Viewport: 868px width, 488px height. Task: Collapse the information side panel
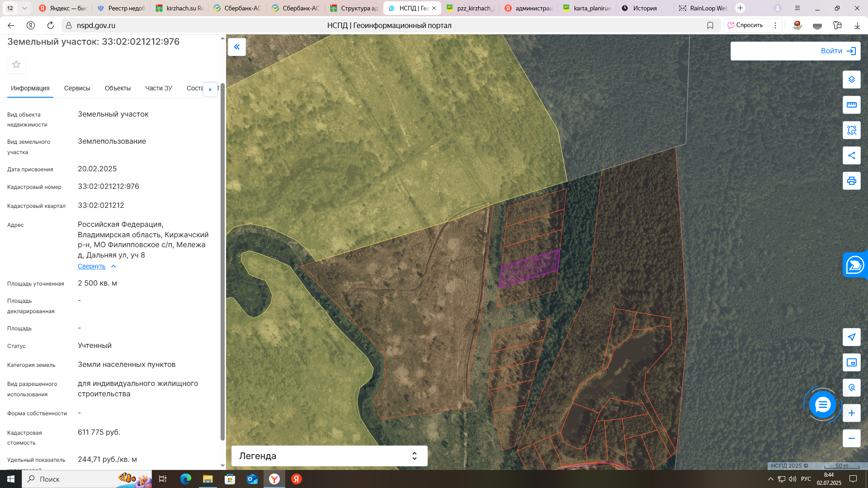237,47
